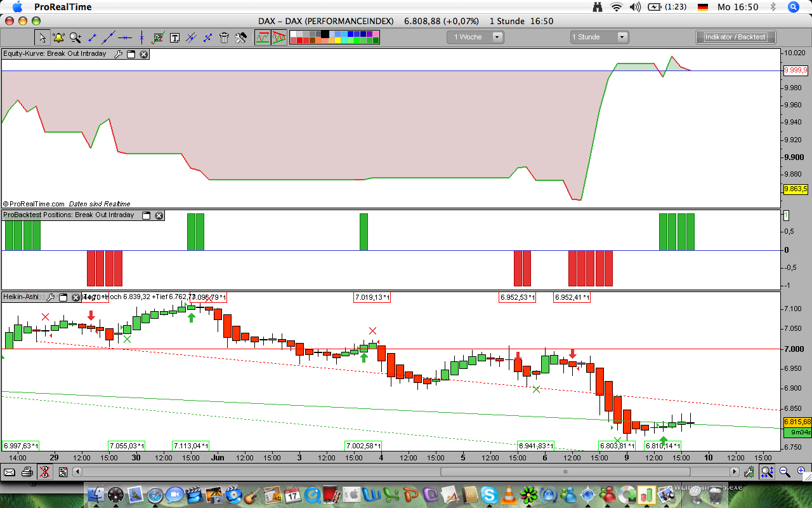Launch Safari from the Dock
The image size is (812, 508).
click(x=154, y=495)
